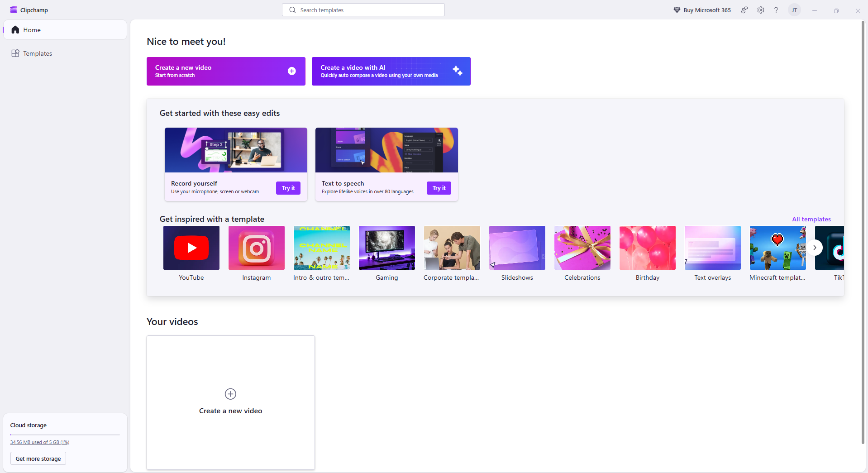The image size is (868, 473).
Task: Open the Text to speech preview image
Action: (386, 150)
